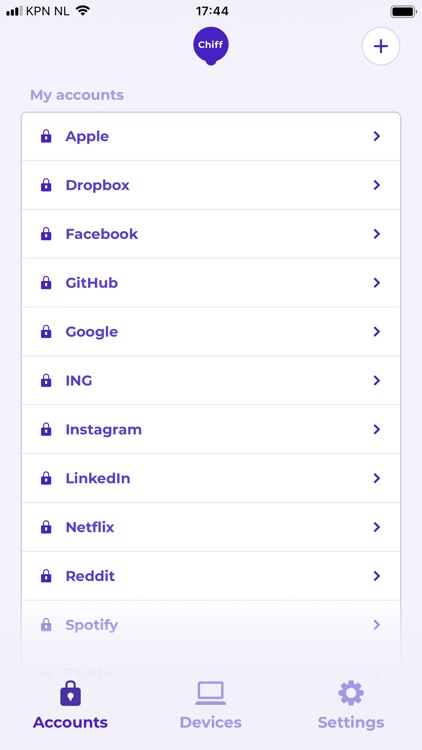Click the lock icon beside Apple
The image size is (422, 750).
click(46, 136)
